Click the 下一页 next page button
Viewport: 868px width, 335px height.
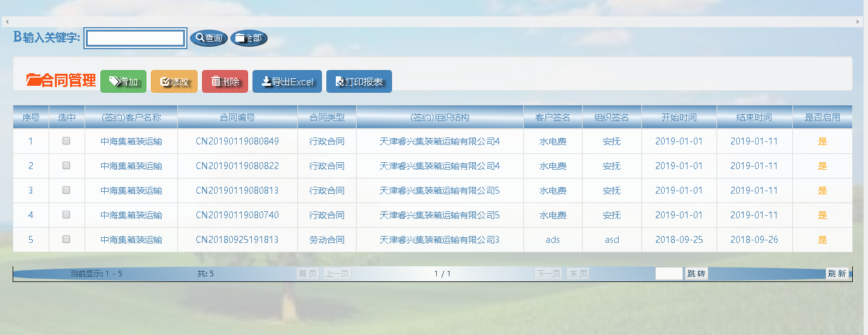pyautogui.click(x=548, y=274)
